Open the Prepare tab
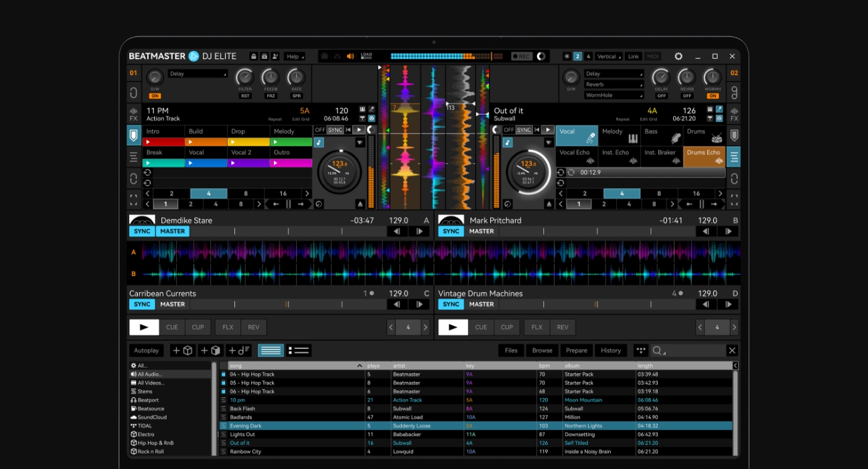The width and height of the screenshot is (868, 469). [576, 350]
